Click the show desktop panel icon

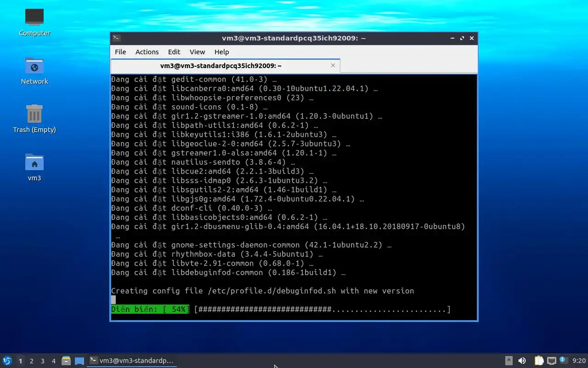click(x=79, y=361)
